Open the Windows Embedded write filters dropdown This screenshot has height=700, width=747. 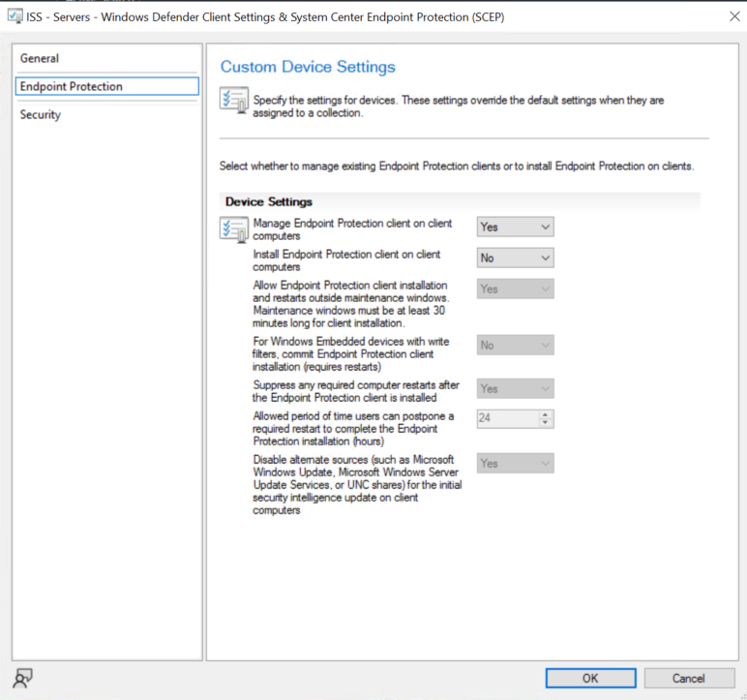click(x=515, y=346)
